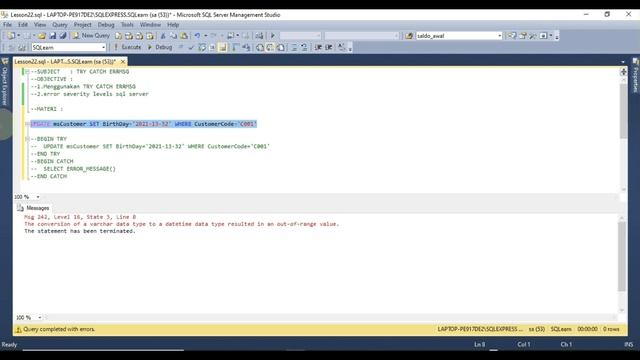The height and width of the screenshot is (360, 640).
Task: Click the Open File folder icon
Action: coord(42,36)
